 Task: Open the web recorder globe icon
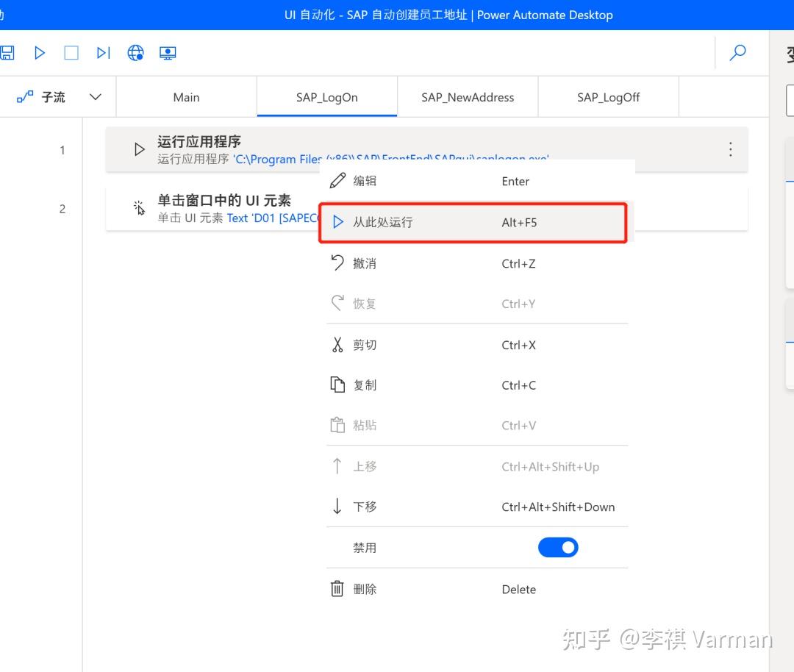point(135,52)
